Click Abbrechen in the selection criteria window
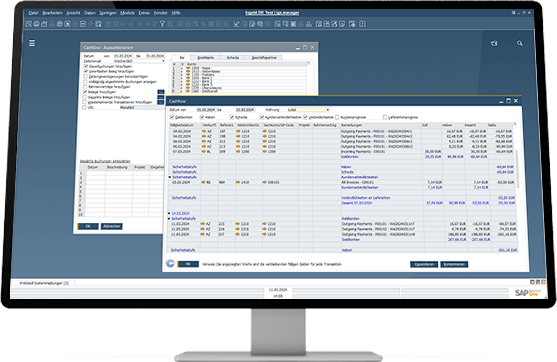This screenshot has height=362, width=557. pos(112,226)
